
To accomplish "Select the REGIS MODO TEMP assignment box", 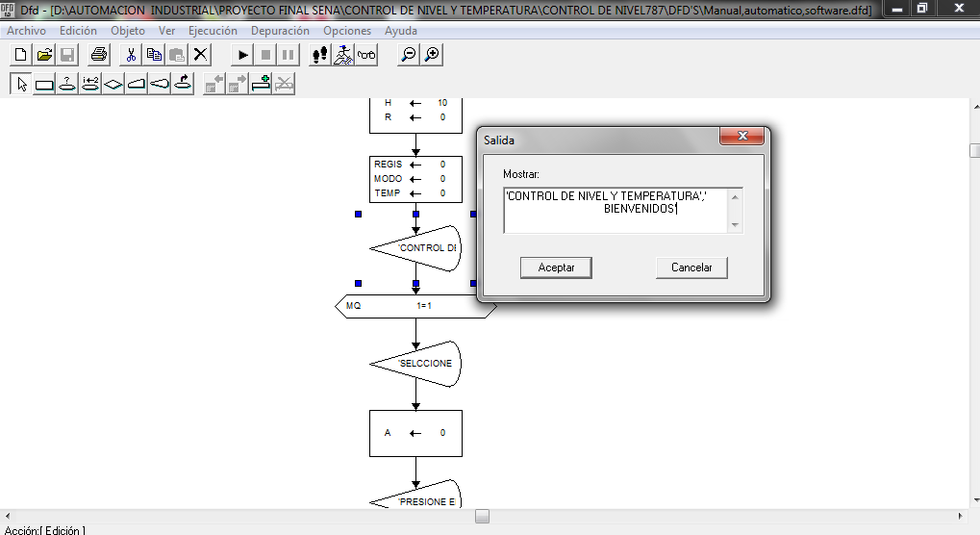I will click(415, 179).
